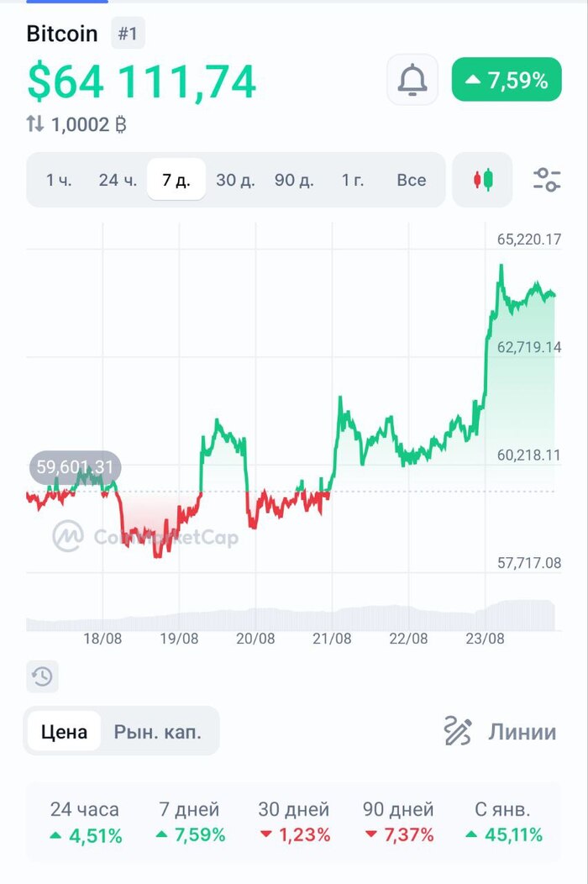Show the Все full history range
This screenshot has width=588, height=884.
[412, 180]
